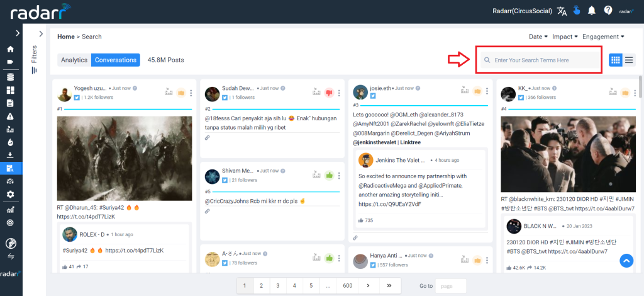Click the Hanya Anti author name

tap(387, 255)
